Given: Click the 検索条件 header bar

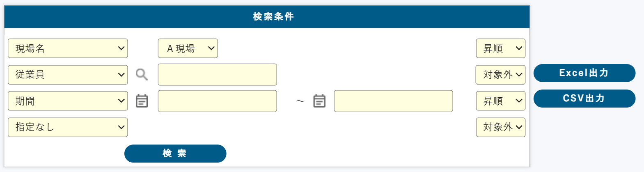Looking at the screenshot, I should 267,16.
